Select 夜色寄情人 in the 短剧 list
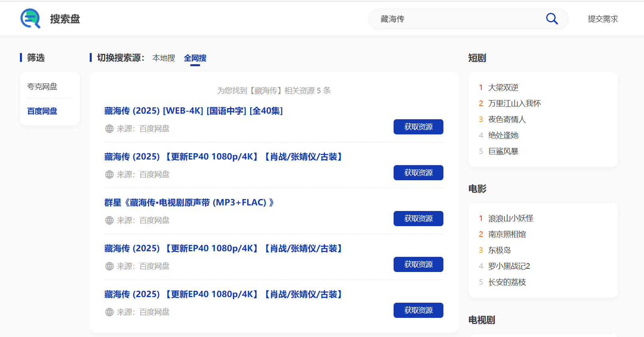This screenshot has width=644, height=337. coord(507,119)
